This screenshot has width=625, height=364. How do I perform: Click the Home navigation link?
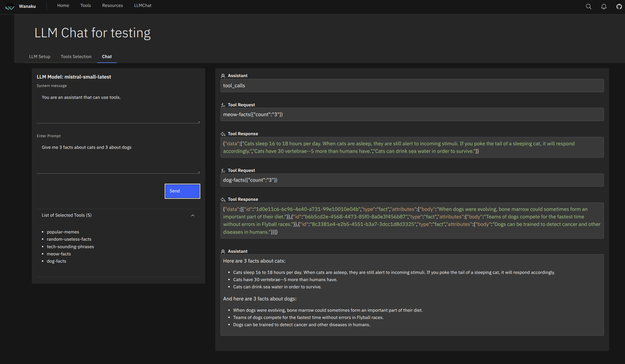tap(63, 5)
